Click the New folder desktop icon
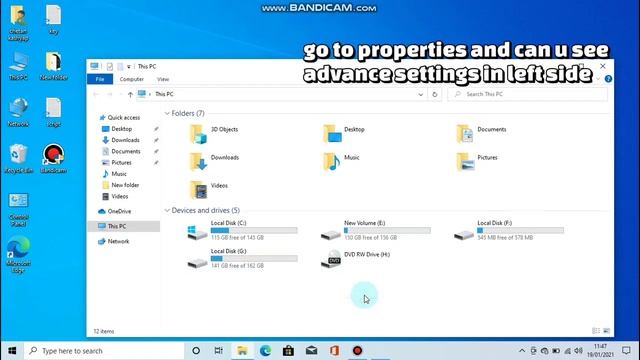The width and height of the screenshot is (640, 360). [x=53, y=66]
